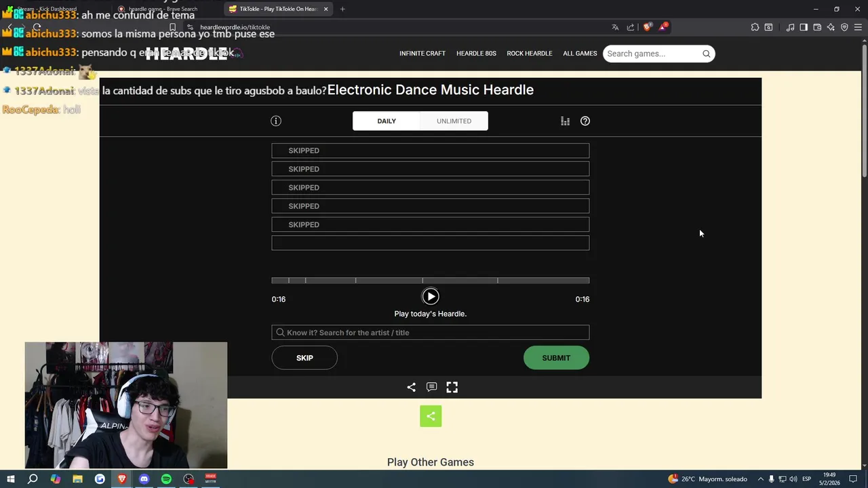Open the extensions puzzle icon

(x=755, y=27)
